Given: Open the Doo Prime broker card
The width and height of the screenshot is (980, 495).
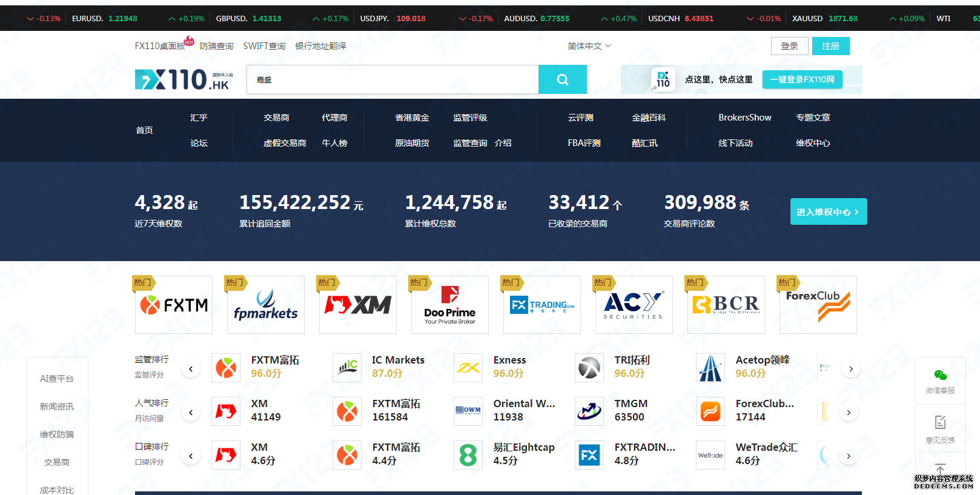Looking at the screenshot, I should coord(450,305).
